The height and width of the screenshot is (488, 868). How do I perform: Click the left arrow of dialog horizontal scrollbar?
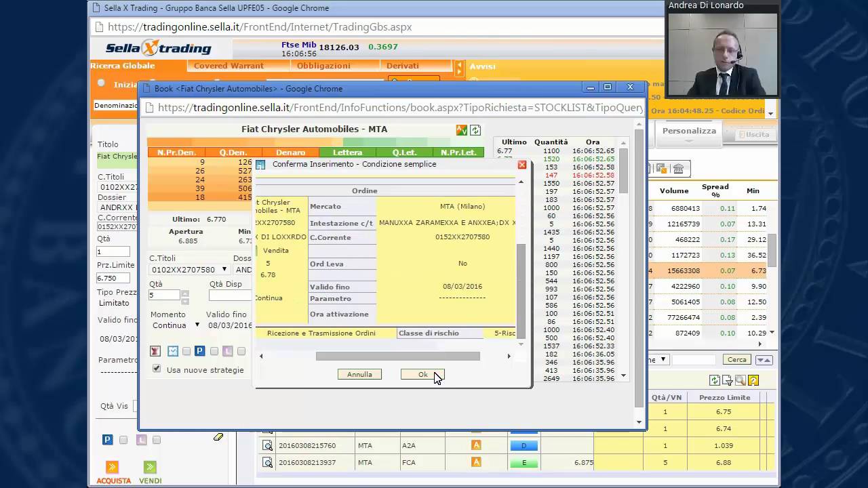261,356
